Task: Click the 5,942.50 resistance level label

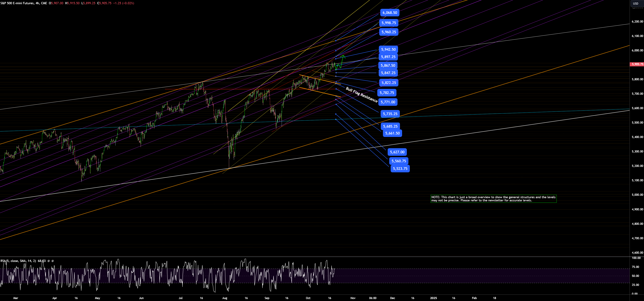Action: coord(389,49)
